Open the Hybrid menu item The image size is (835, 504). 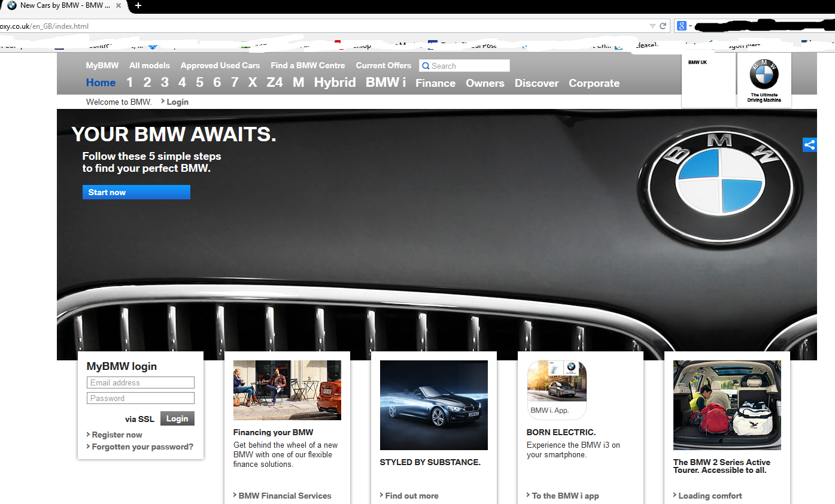tap(335, 83)
